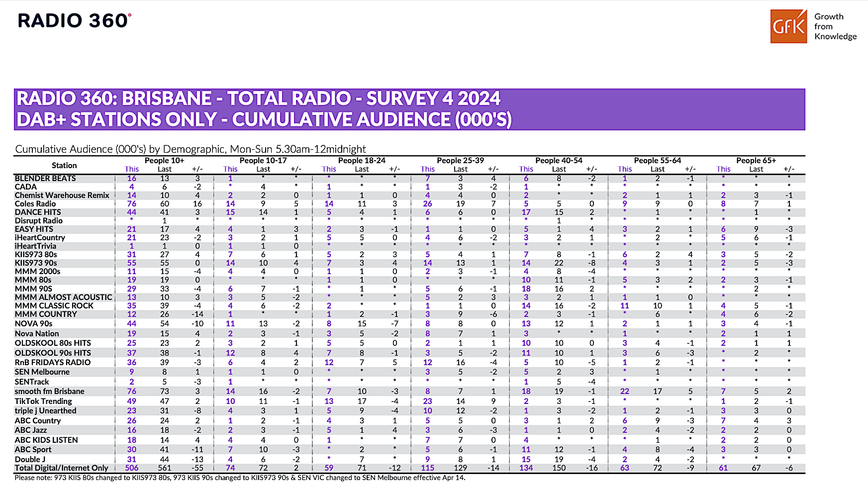The height and width of the screenshot is (494, 868).
Task: Select the NOVA 90s row label
Action: click(x=33, y=323)
